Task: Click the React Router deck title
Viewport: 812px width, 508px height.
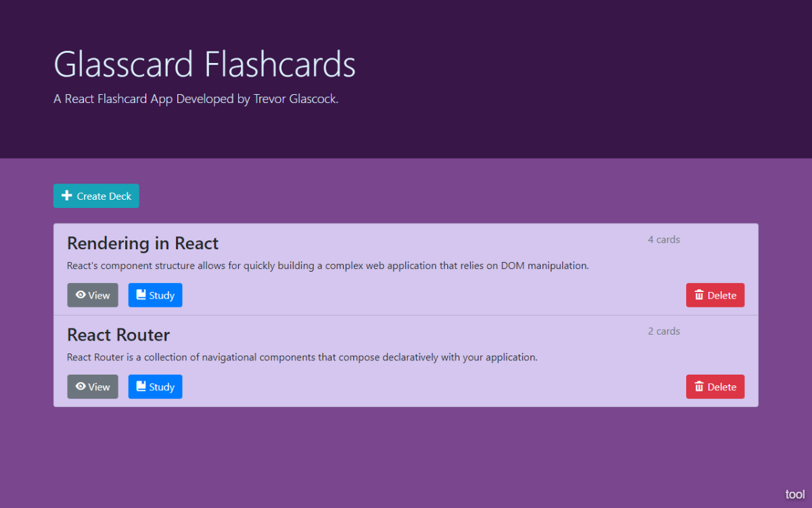Action: pyautogui.click(x=118, y=335)
